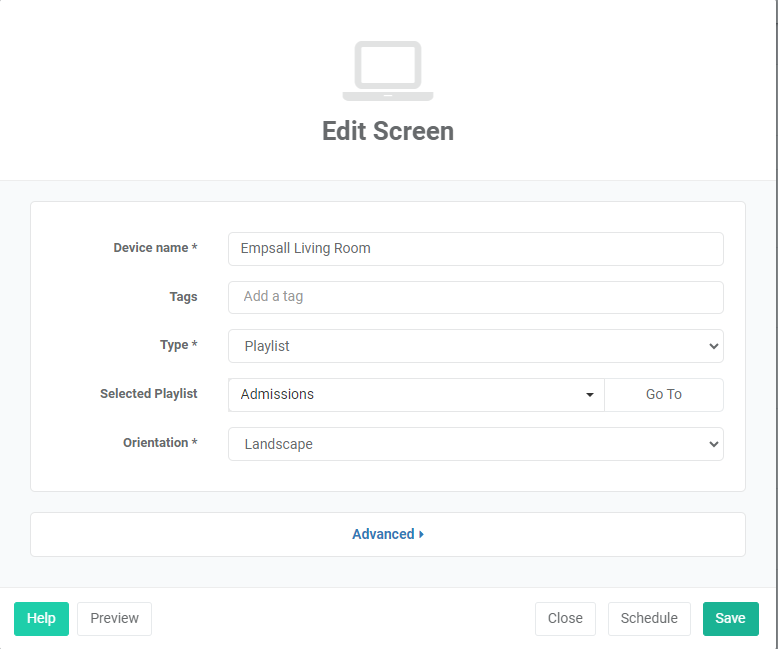Click the caret arrow in Selected Playlist
778x649 pixels.
590,395
